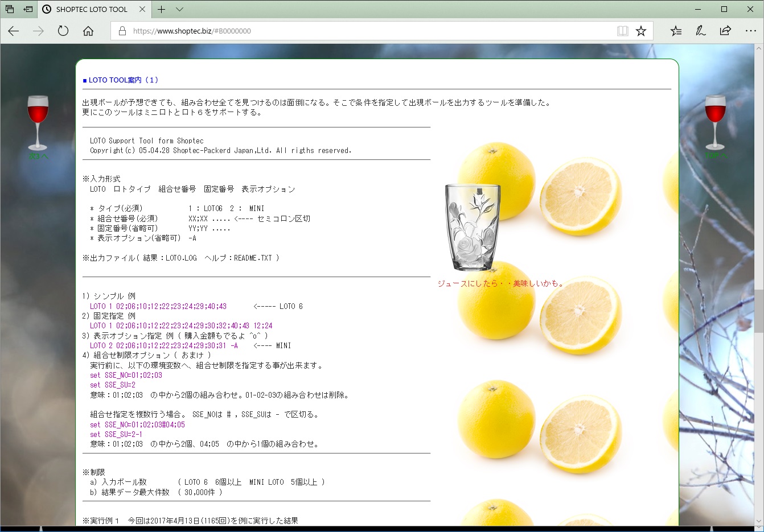Open a new tab with the plus button
This screenshot has width=764, height=532.
coord(162,9)
